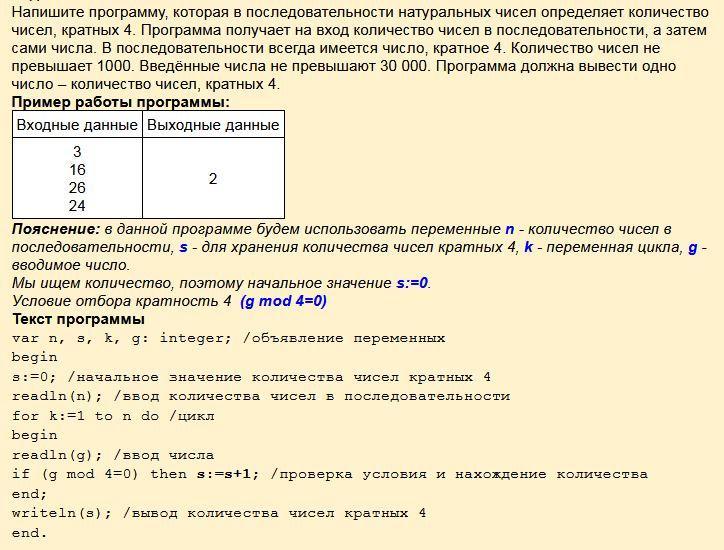Click the 'writeln(s);' code line
This screenshot has height=550, width=724.
[x=62, y=513]
